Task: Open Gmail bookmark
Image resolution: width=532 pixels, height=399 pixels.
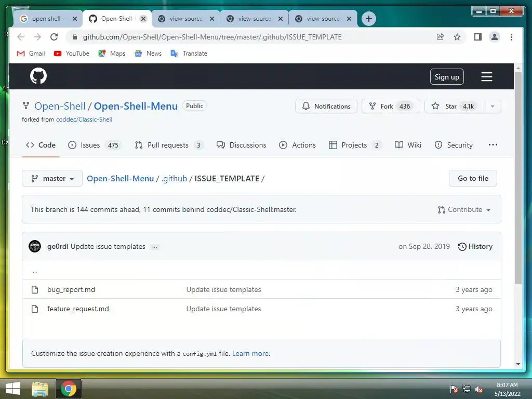Action: point(31,54)
